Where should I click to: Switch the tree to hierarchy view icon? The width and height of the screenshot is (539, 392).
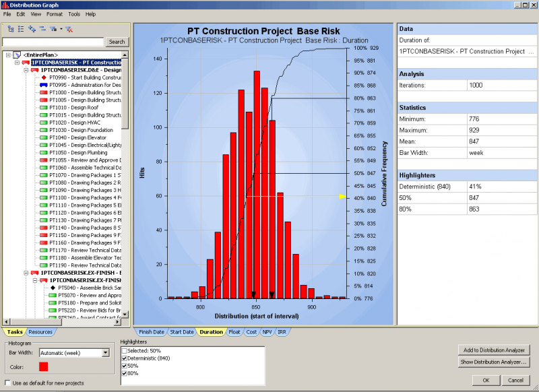(x=11, y=29)
